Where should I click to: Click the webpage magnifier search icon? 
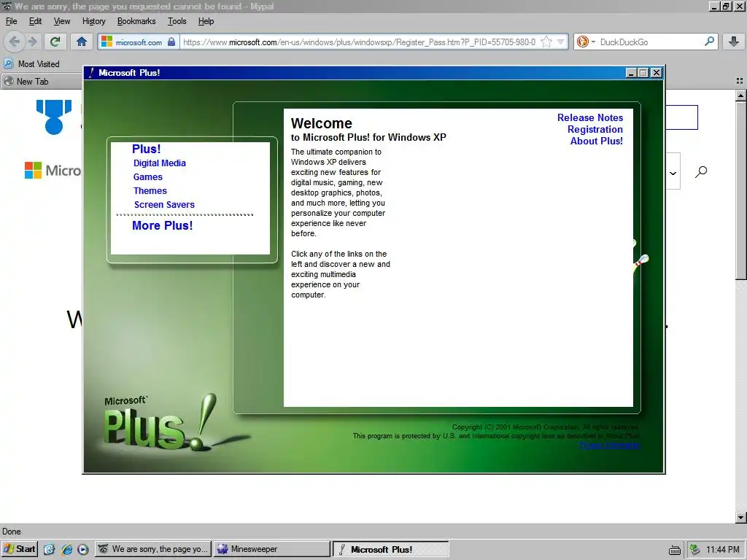click(701, 171)
